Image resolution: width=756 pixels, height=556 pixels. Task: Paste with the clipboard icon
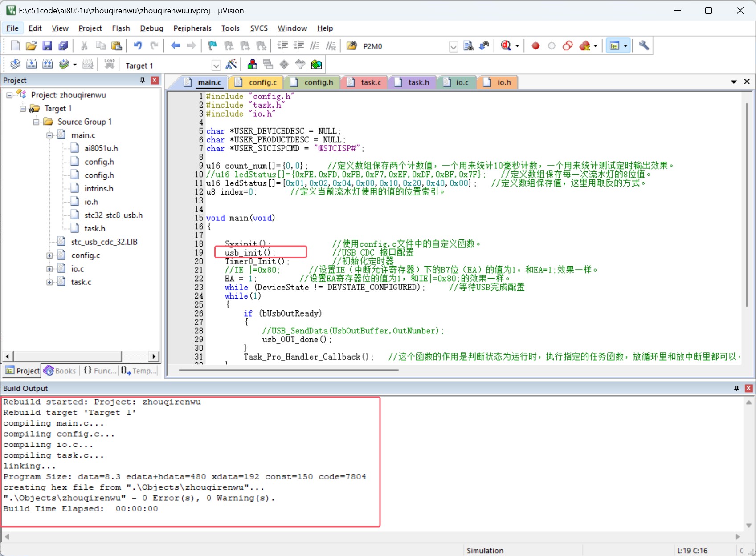[x=117, y=46]
